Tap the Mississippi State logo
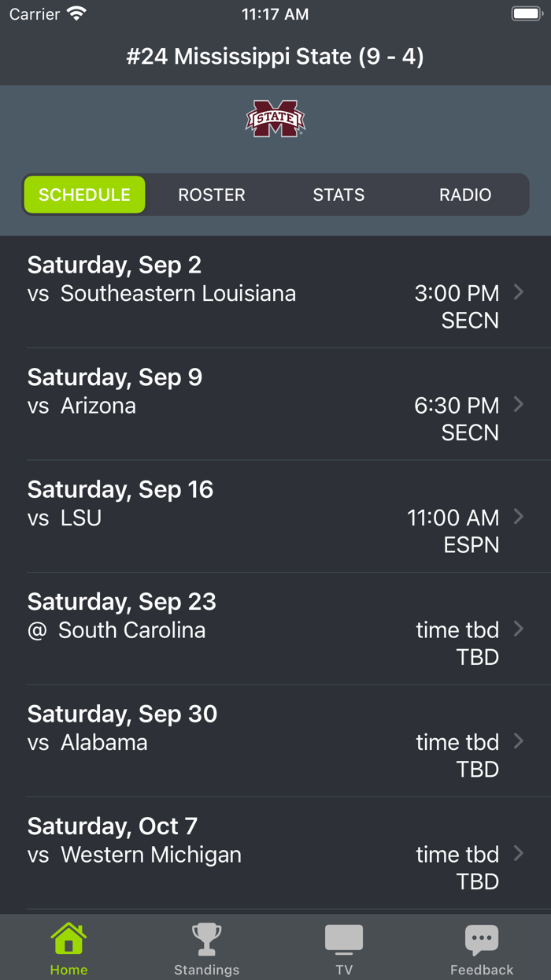Screen dimensions: 551x980 click(275, 118)
